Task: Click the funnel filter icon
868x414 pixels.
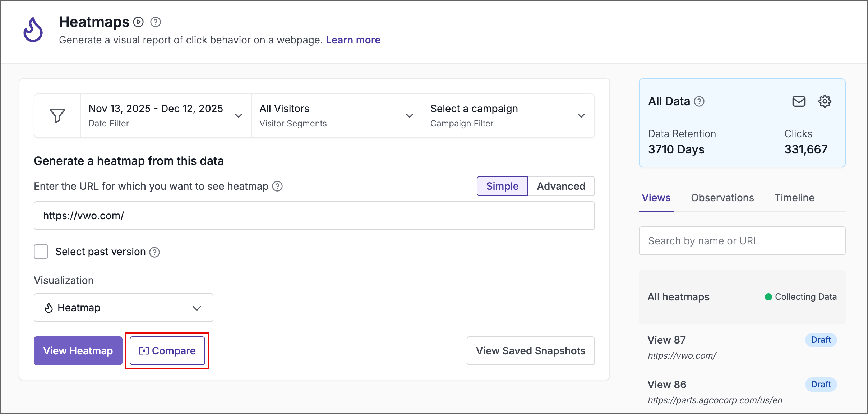Action: [57, 116]
